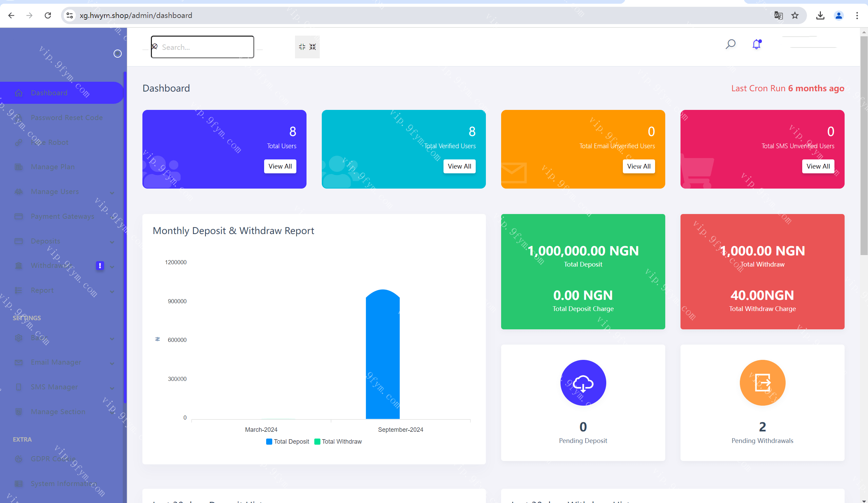Open Password Reset Code menu item
The image size is (868, 503).
pyautogui.click(x=66, y=118)
